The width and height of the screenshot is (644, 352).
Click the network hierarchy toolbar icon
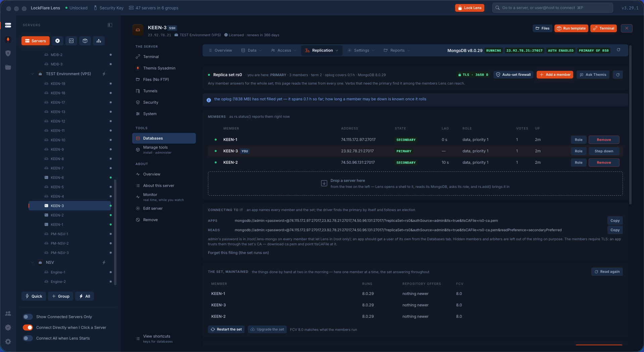[x=99, y=41]
